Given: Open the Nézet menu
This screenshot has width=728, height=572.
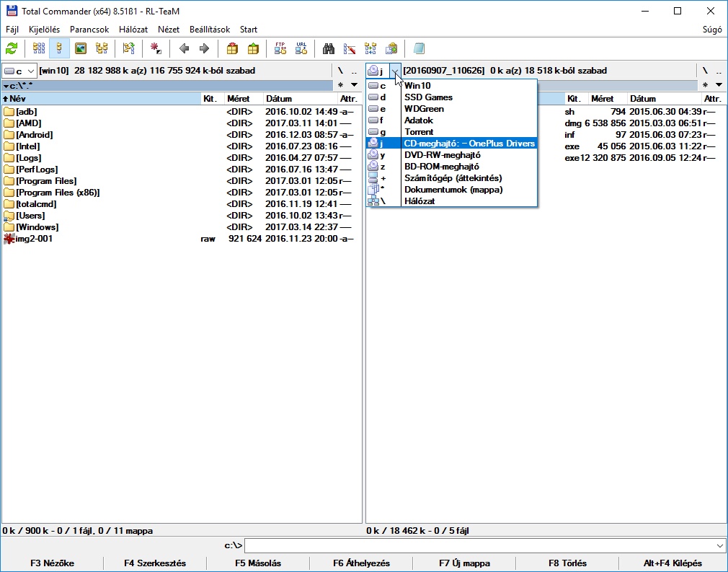Looking at the screenshot, I should (x=169, y=30).
